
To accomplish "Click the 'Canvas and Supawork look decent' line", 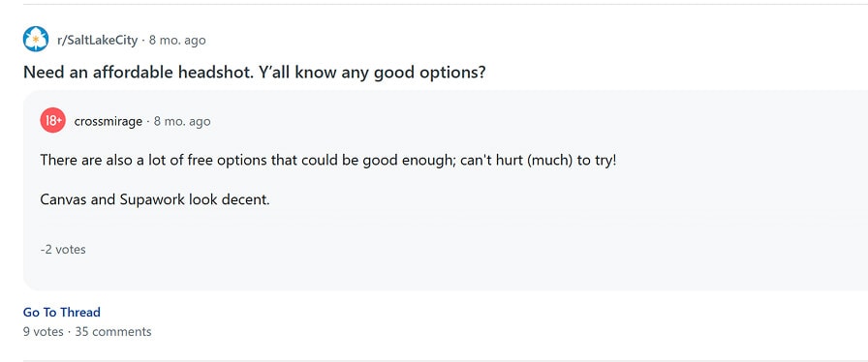I will (x=154, y=199).
